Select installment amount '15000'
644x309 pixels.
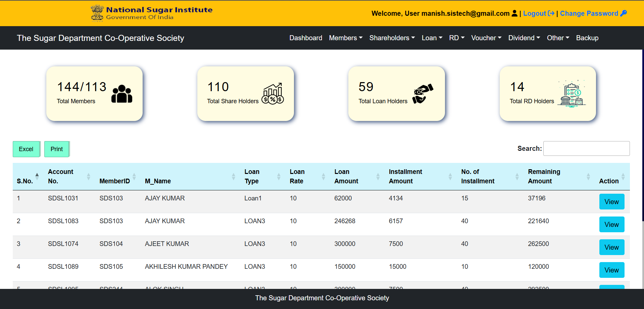click(398, 266)
